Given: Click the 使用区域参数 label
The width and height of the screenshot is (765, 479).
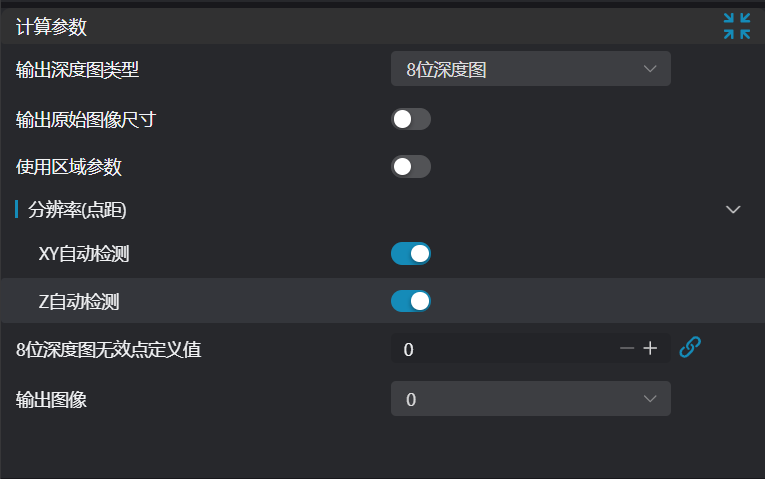Looking at the screenshot, I should tap(69, 167).
